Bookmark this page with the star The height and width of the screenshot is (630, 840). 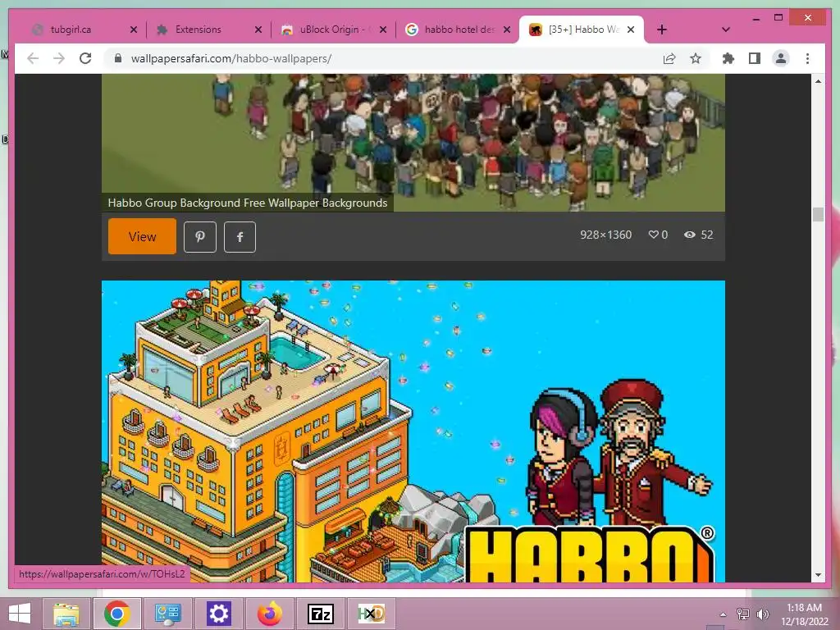click(696, 58)
